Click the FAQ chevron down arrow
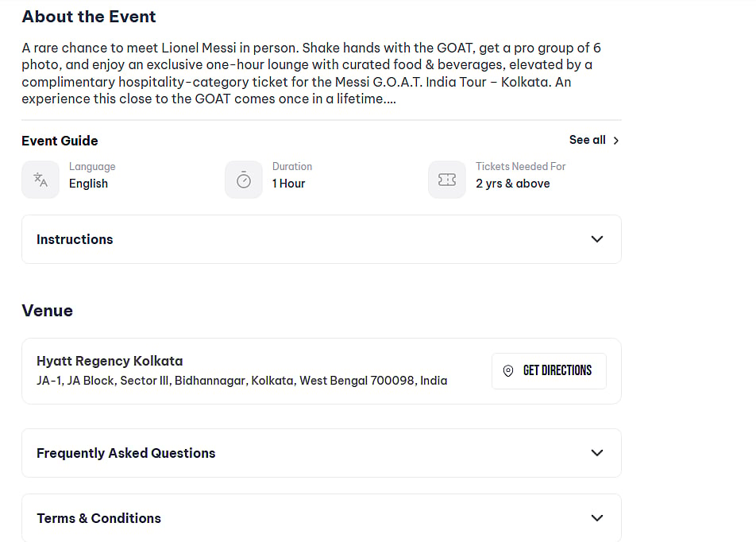The width and height of the screenshot is (756, 542). pyautogui.click(x=597, y=453)
